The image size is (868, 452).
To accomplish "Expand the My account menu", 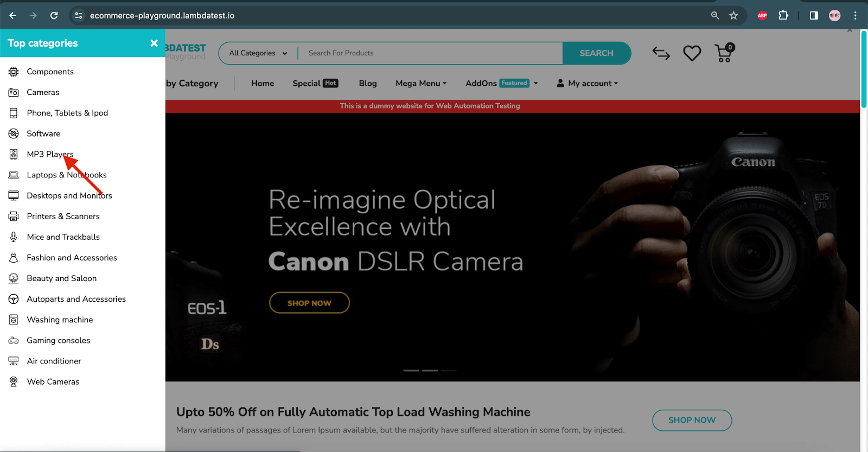I will click(x=588, y=84).
